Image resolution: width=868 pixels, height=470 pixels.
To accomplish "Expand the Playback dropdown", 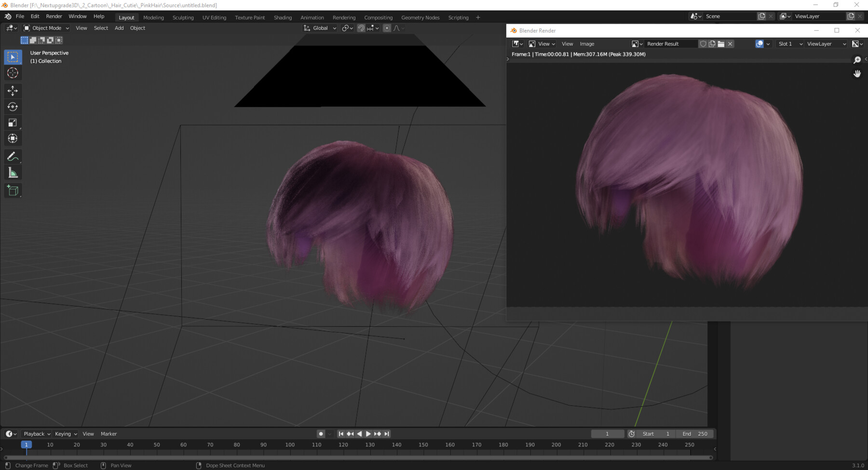I will tap(37, 434).
